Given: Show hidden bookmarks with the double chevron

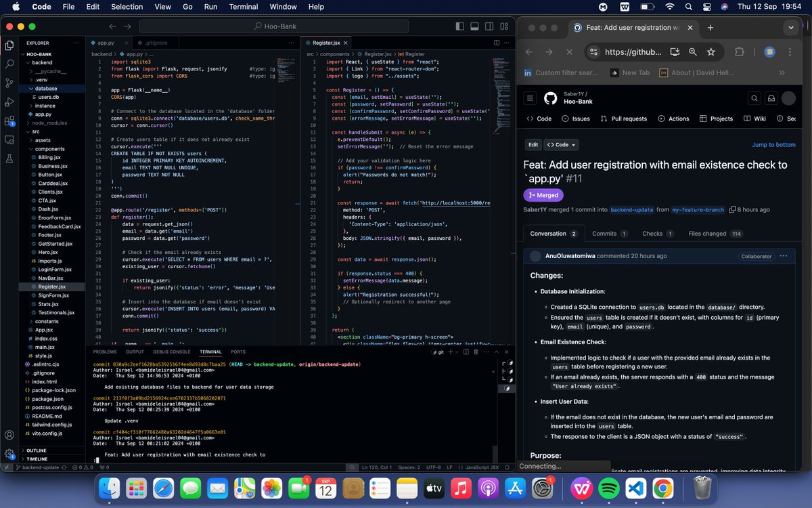Looking at the screenshot, I should pyautogui.click(x=782, y=72).
